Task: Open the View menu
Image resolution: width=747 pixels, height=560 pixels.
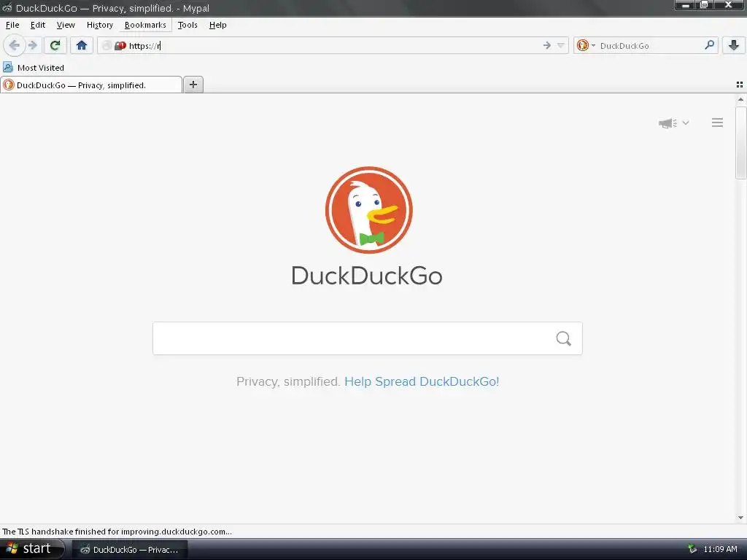Action: pyautogui.click(x=66, y=25)
